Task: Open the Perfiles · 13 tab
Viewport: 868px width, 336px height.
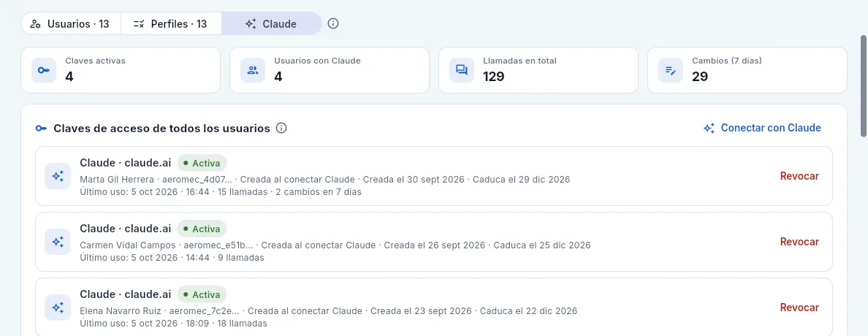Action: pyautogui.click(x=171, y=24)
